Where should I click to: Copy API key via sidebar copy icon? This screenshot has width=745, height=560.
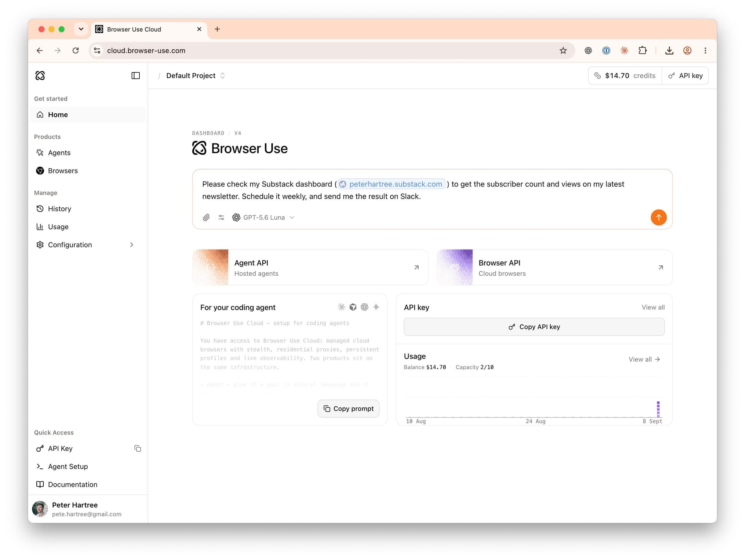tap(138, 448)
